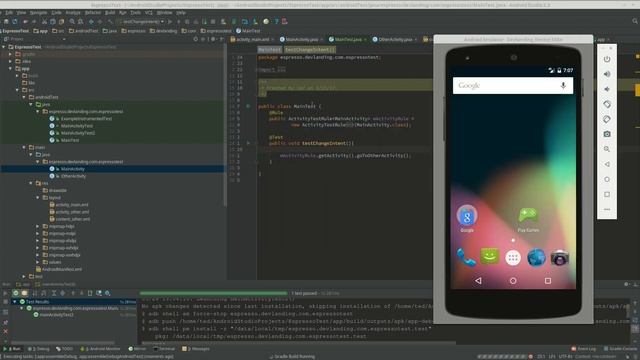
Task: Tap the on-screen Home navigation button
Action: [x=513, y=281]
